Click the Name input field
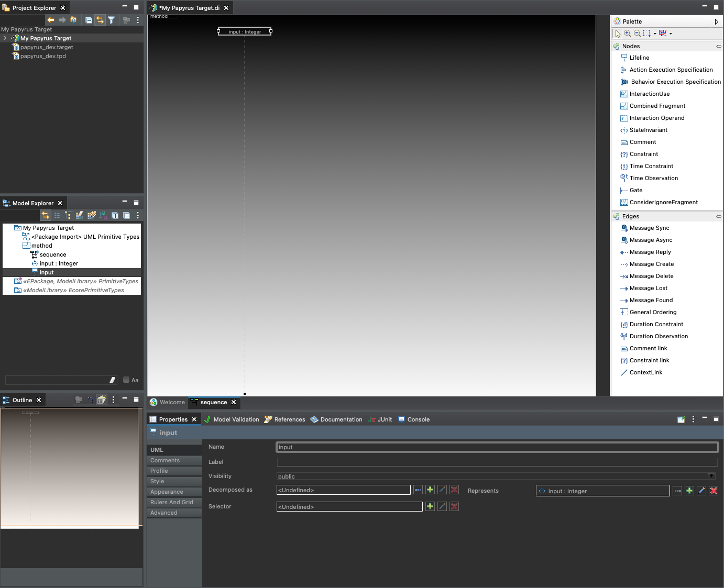Viewport: 724px width, 588px height. tap(497, 447)
